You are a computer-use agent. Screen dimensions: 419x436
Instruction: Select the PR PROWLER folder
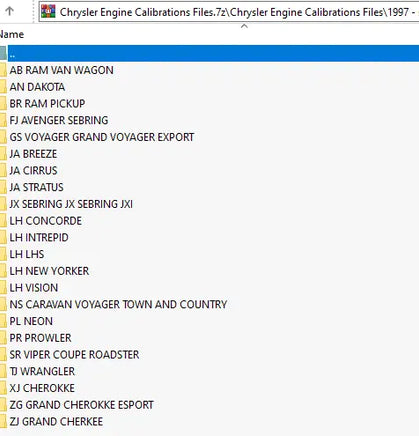(40, 338)
